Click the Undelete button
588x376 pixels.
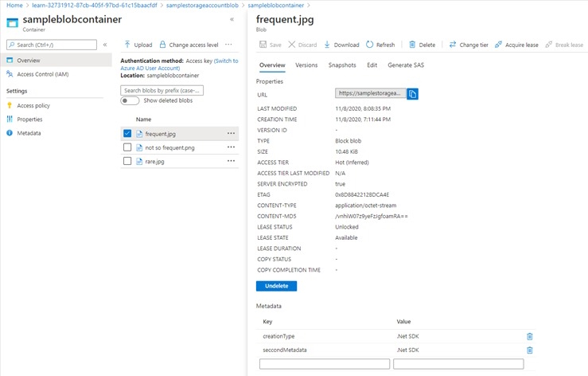click(x=276, y=286)
